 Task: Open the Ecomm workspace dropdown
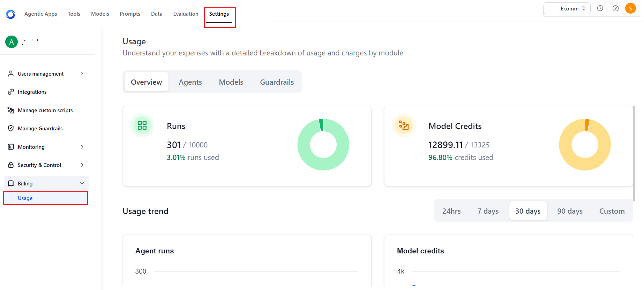567,8
